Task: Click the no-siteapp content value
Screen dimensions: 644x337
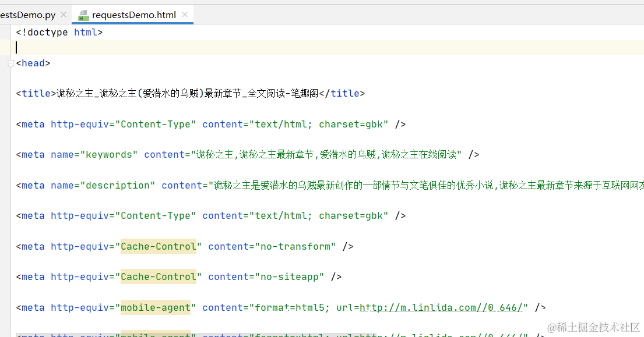Action: pyautogui.click(x=290, y=276)
